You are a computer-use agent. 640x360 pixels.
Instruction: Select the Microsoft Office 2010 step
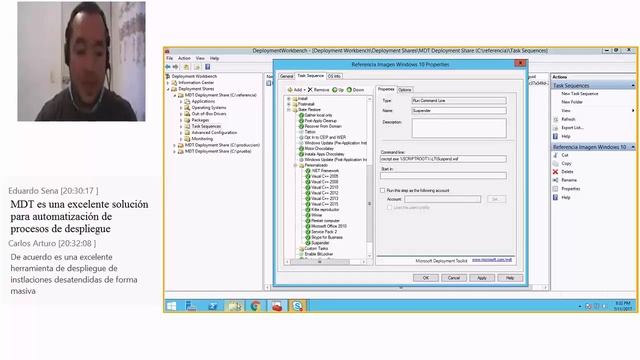click(329, 226)
